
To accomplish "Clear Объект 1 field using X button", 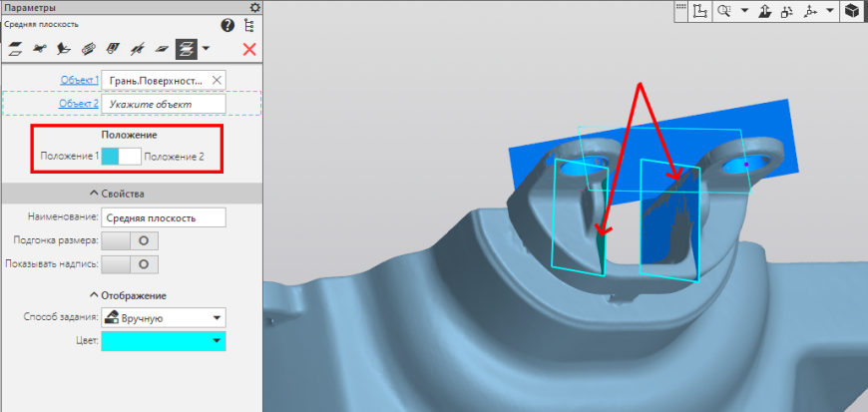I will (x=217, y=80).
